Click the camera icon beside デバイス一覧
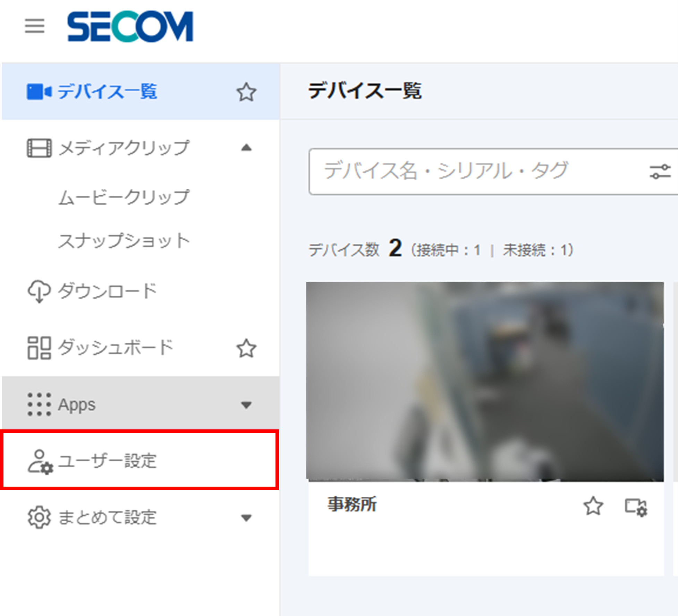 point(39,92)
